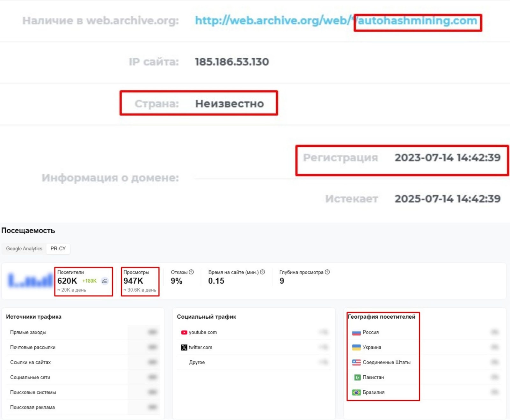Click the Время на сайте (мин.) label
Screen dimensions: 510x420
[234, 272]
